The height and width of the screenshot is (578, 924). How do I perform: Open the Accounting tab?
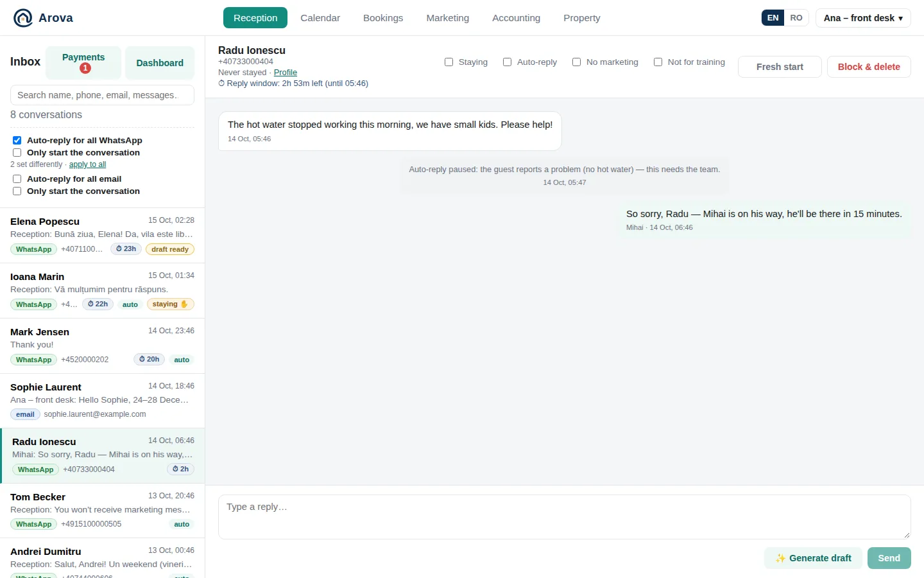point(516,18)
